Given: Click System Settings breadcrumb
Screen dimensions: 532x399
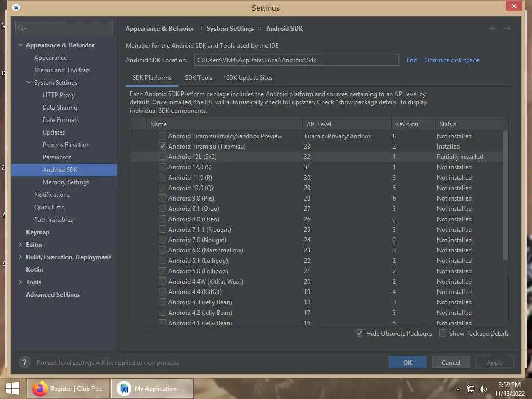Looking at the screenshot, I should (x=230, y=29).
